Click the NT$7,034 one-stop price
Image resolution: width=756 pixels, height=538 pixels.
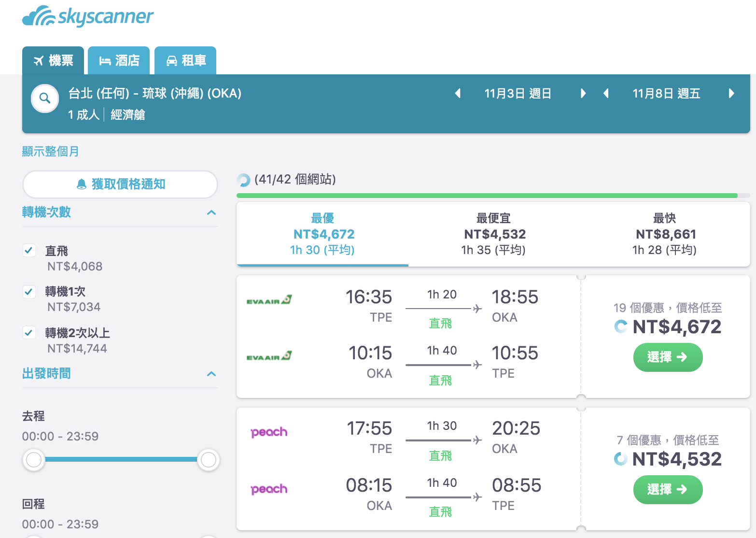(74, 307)
